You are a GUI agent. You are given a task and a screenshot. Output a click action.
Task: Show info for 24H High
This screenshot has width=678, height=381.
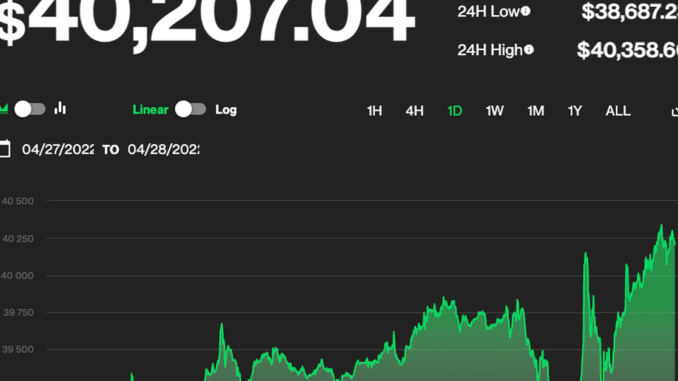tap(529, 50)
